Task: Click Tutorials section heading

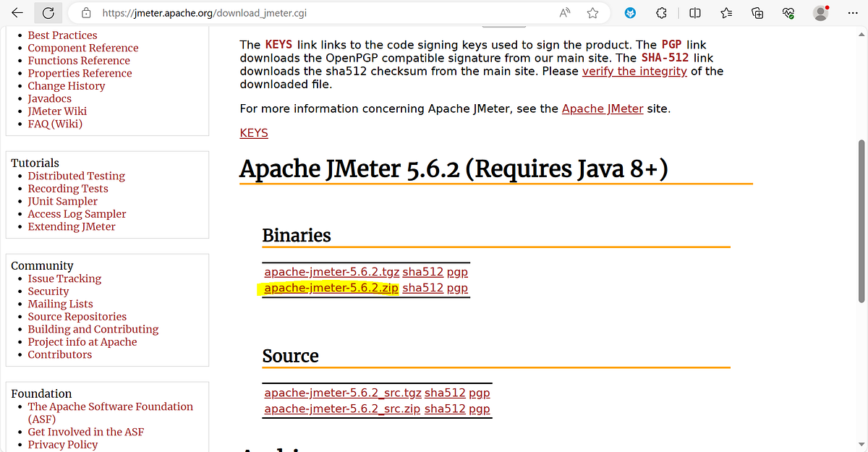Action: click(x=35, y=163)
